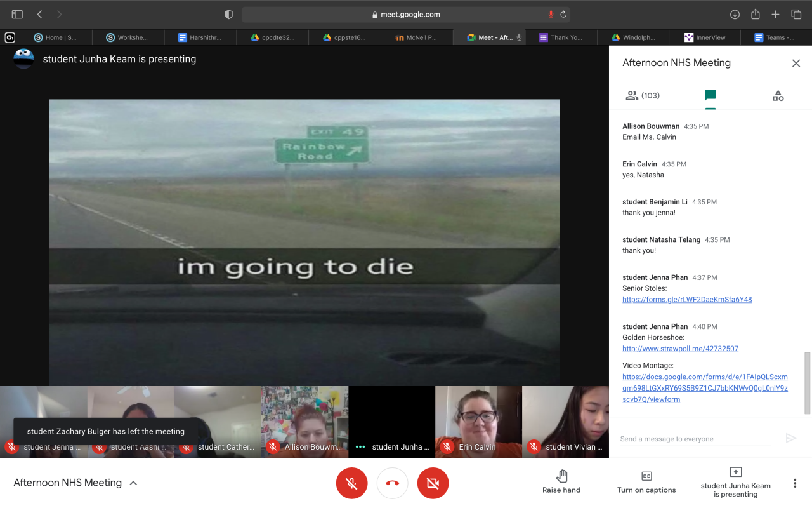This screenshot has width=812, height=508.
Task: Close the Afternoon NHS Meeting side panel
Action: pyautogui.click(x=796, y=63)
